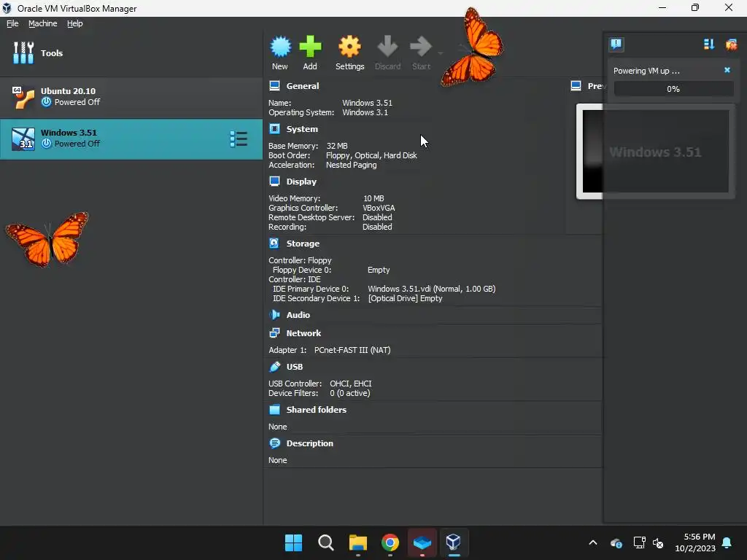Screen dimensions: 747x560
Task: Click the General section header
Action: 303,86
